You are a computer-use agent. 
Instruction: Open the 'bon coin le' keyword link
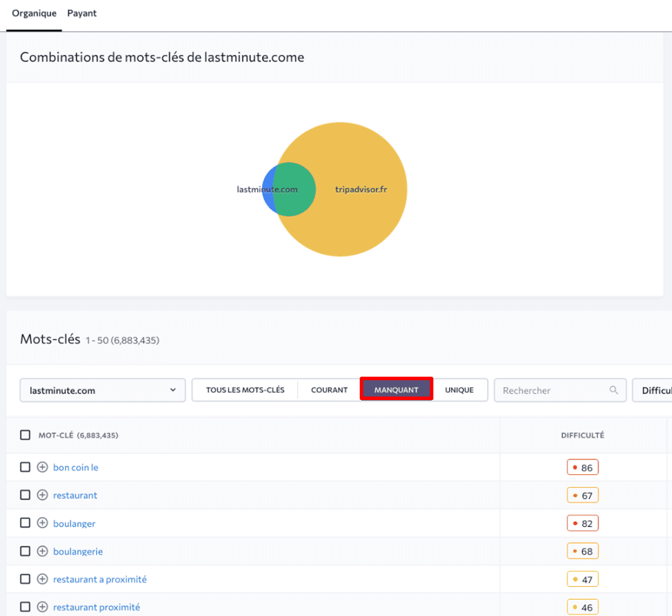[x=76, y=467]
